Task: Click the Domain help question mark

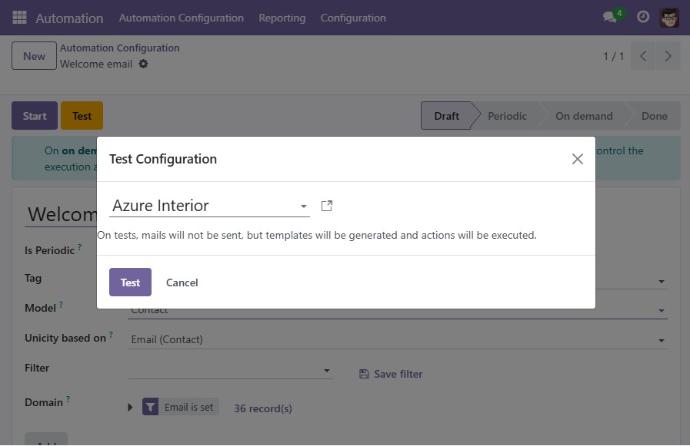Action: click(68, 399)
